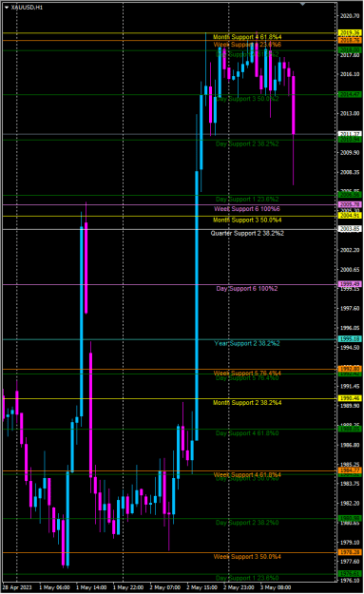The height and width of the screenshot is (594, 364).
Task: Open the dropdown arrow beside XAUUSD,H1
Action: point(7,8)
